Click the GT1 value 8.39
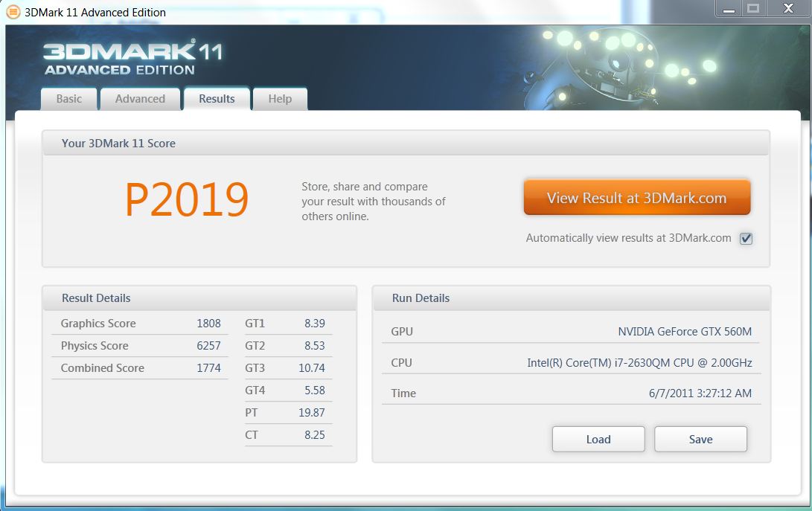This screenshot has height=511, width=812. pyautogui.click(x=315, y=324)
